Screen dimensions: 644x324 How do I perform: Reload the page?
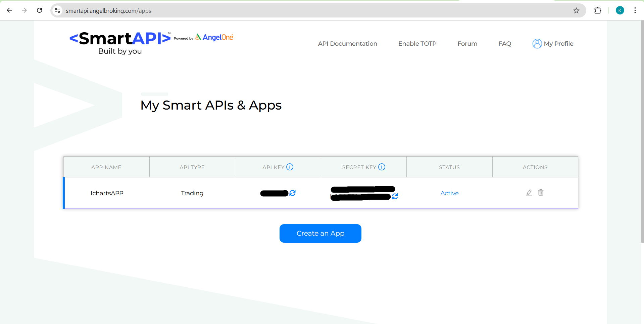coord(39,10)
